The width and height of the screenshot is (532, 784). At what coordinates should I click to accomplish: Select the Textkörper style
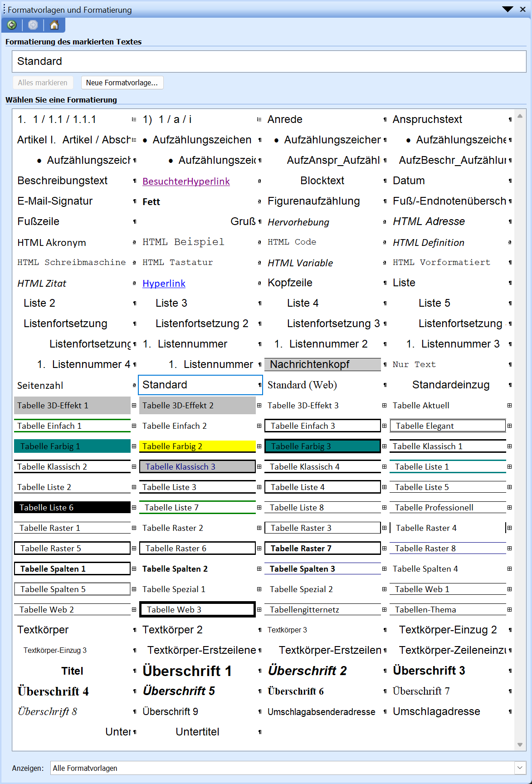pos(43,630)
